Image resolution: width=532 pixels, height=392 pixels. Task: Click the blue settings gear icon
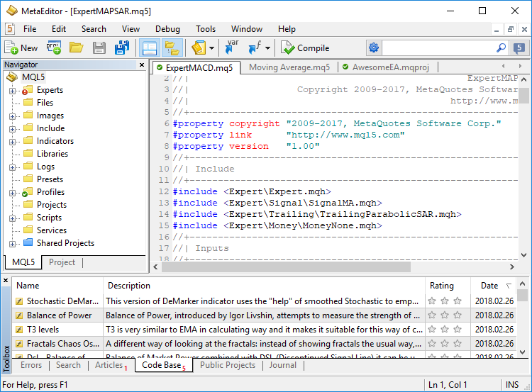tap(374, 47)
